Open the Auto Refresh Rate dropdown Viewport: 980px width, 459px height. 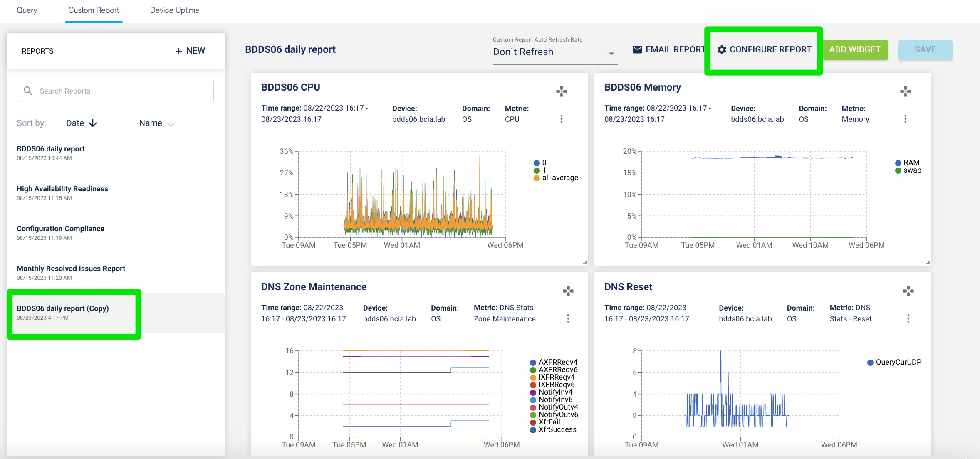pos(554,52)
